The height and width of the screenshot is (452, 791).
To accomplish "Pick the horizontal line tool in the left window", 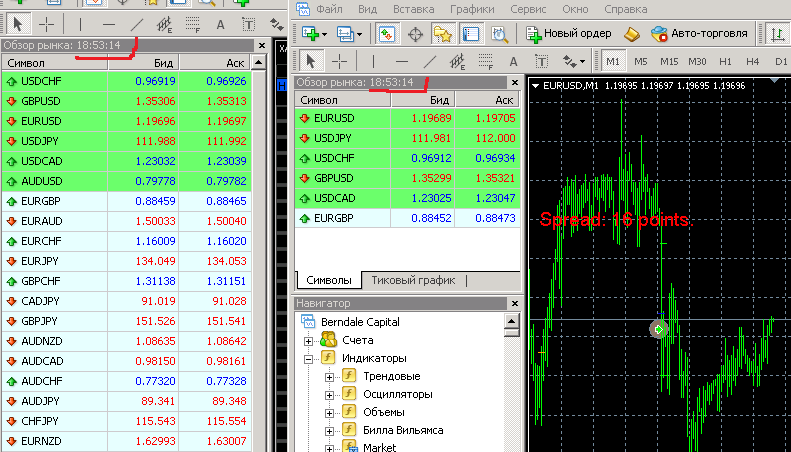I will [x=109, y=24].
